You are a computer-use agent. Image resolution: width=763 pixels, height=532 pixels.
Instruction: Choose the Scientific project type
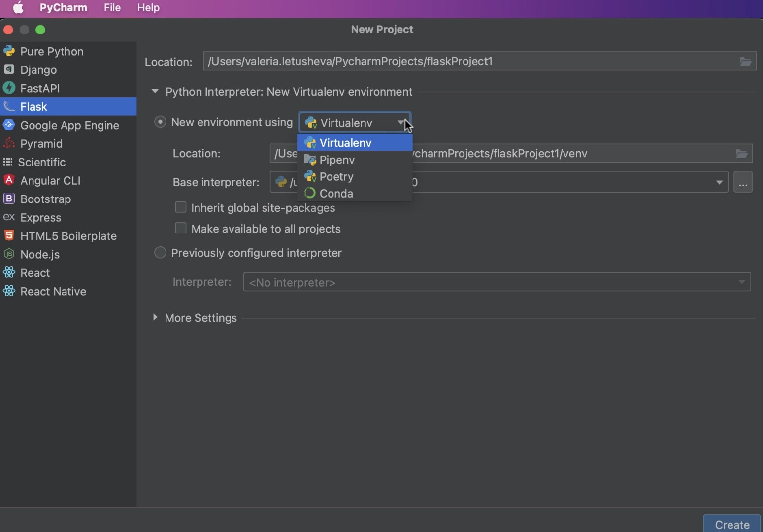coord(42,162)
